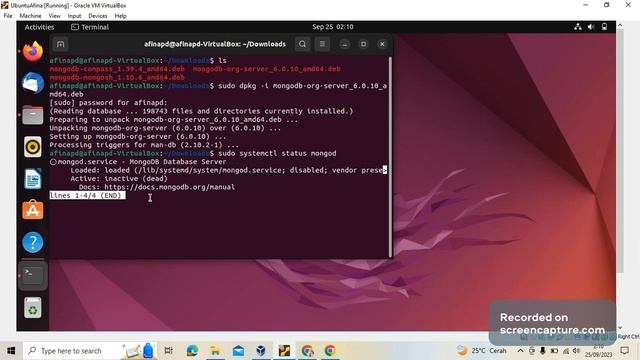Open a new terminal tab button
This screenshot has height=360, width=640.
pyautogui.click(x=60, y=44)
